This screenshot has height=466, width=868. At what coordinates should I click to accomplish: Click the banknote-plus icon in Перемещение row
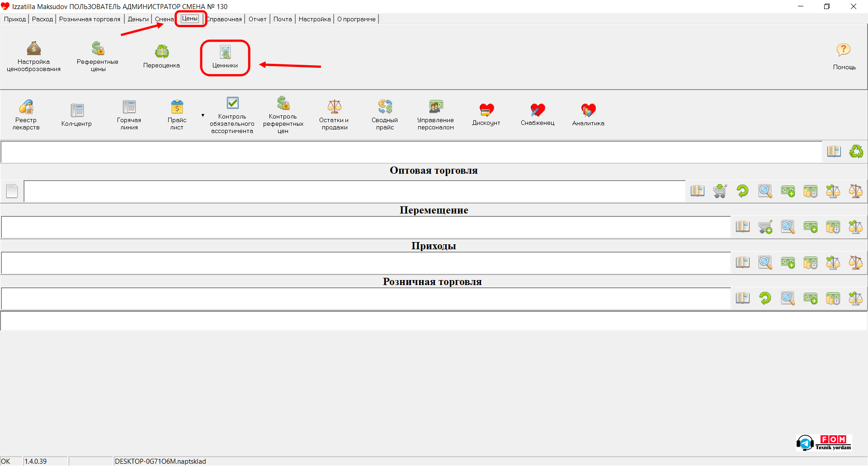pos(811,227)
